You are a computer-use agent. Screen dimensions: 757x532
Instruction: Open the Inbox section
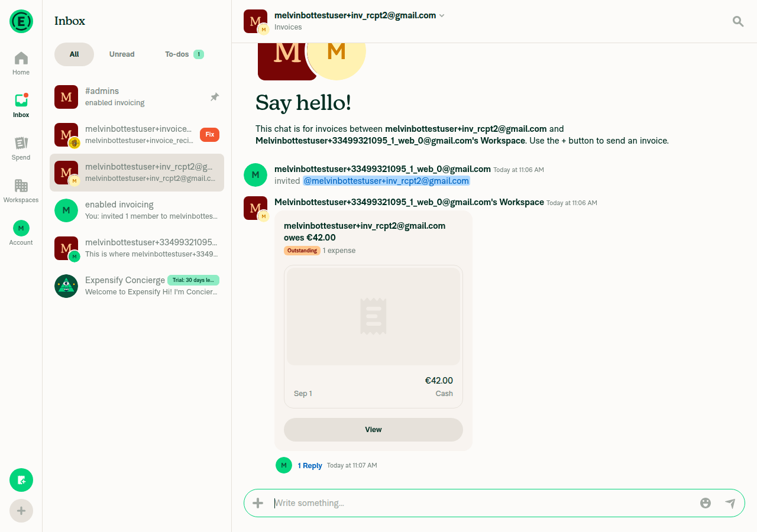21,106
